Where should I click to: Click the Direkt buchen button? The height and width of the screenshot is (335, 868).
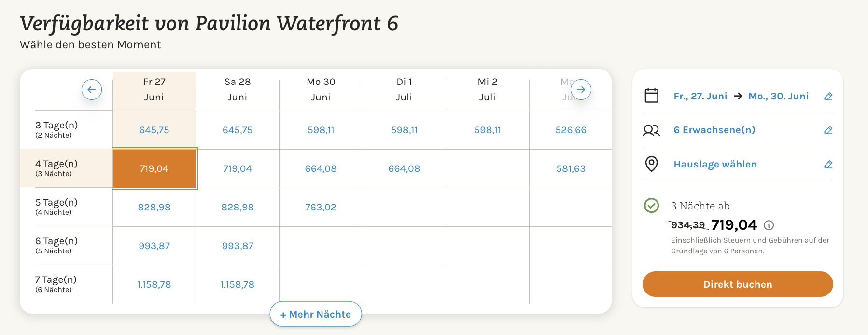pyautogui.click(x=738, y=284)
